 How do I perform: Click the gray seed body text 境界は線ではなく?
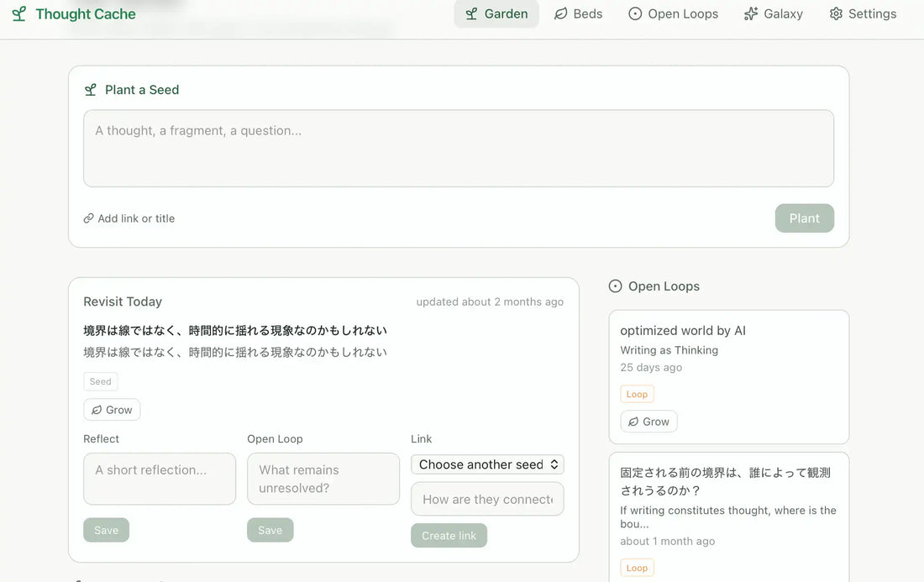click(235, 352)
